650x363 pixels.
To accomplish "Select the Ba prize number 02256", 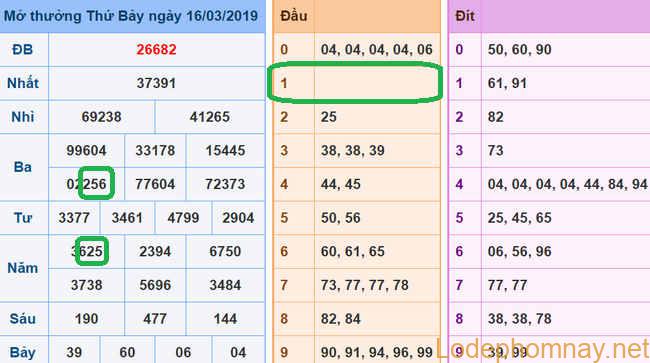I will [x=86, y=184].
